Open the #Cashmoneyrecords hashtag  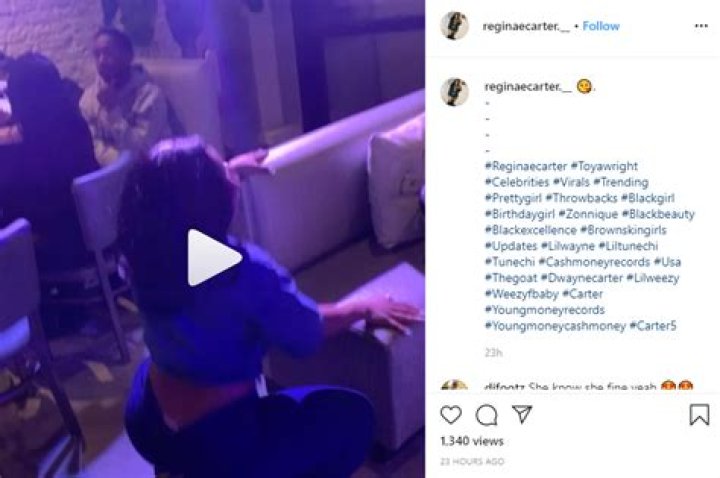click(594, 262)
